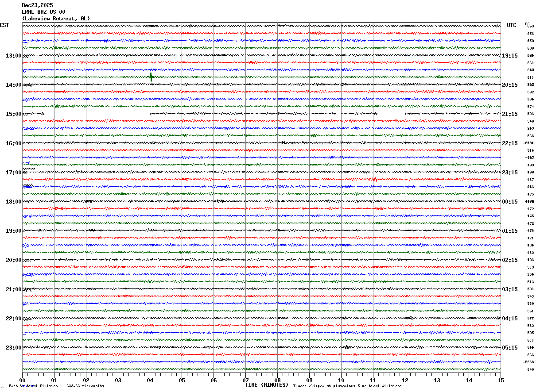Click the 05:15 UTC time label
This screenshot has height=392, width=536.
tap(510, 348)
